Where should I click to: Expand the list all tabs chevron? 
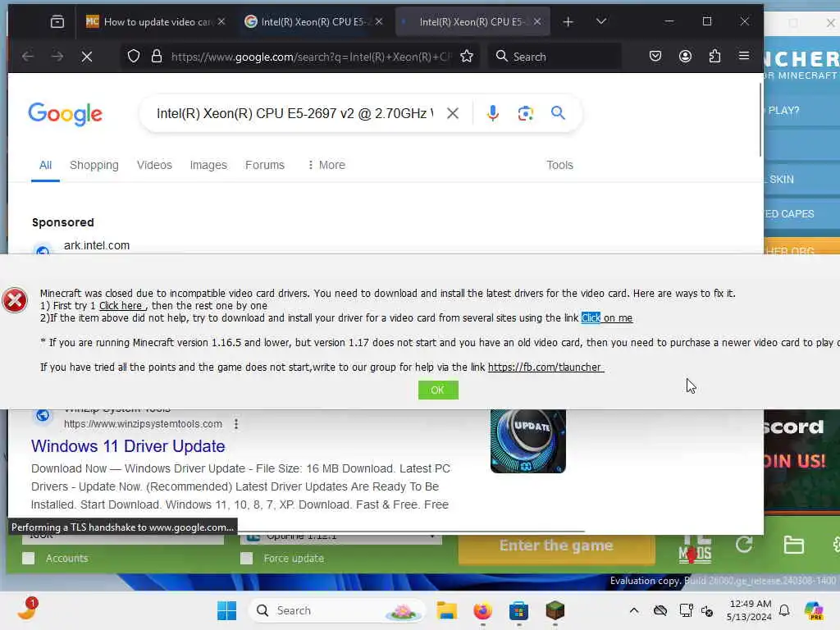601,21
